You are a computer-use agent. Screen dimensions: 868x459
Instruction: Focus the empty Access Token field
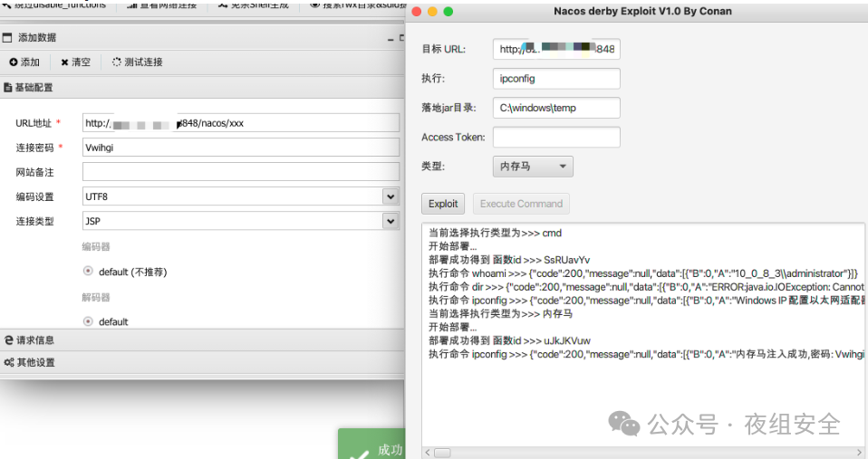[556, 137]
